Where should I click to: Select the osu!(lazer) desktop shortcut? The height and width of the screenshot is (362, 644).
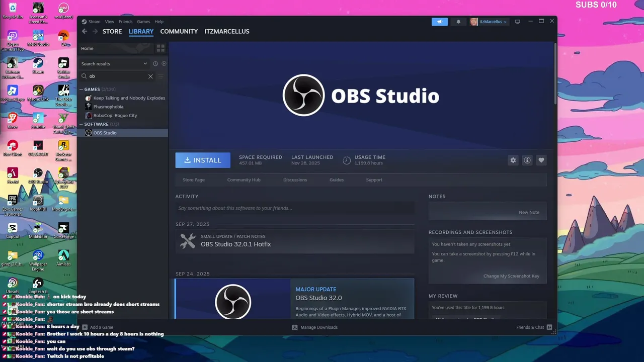pyautogui.click(x=63, y=11)
